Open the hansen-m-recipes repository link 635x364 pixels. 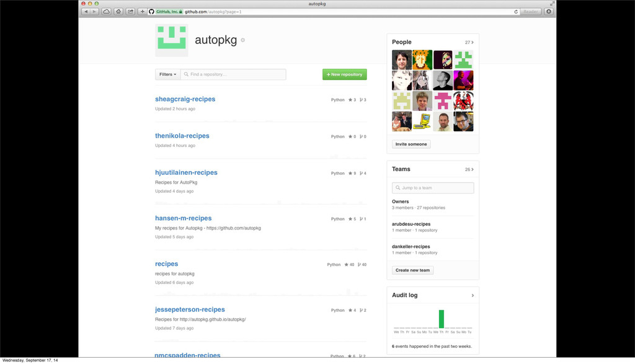[x=184, y=218]
